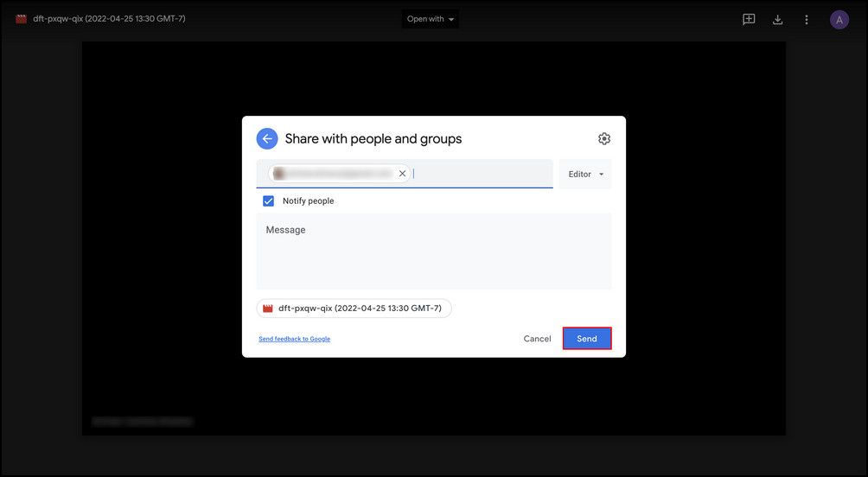Cancel the share dialog
Viewport: 868px width, 477px height.
[x=537, y=339]
